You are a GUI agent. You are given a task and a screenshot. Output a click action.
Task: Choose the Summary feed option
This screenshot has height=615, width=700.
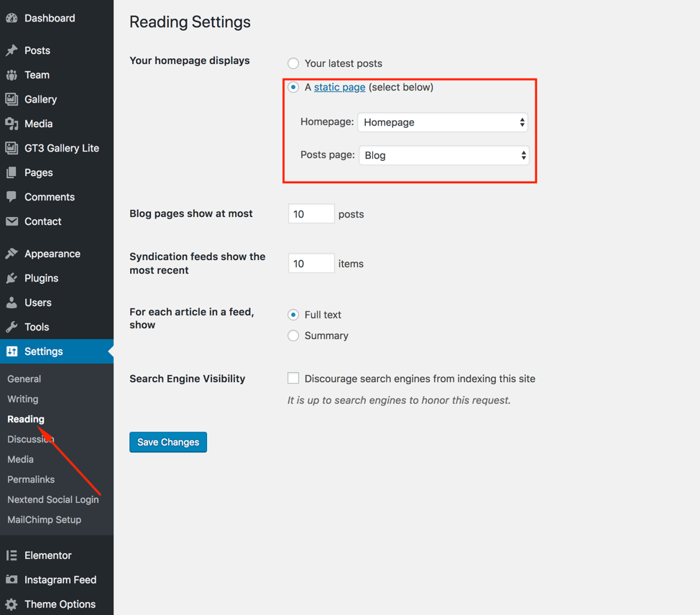pos(293,336)
